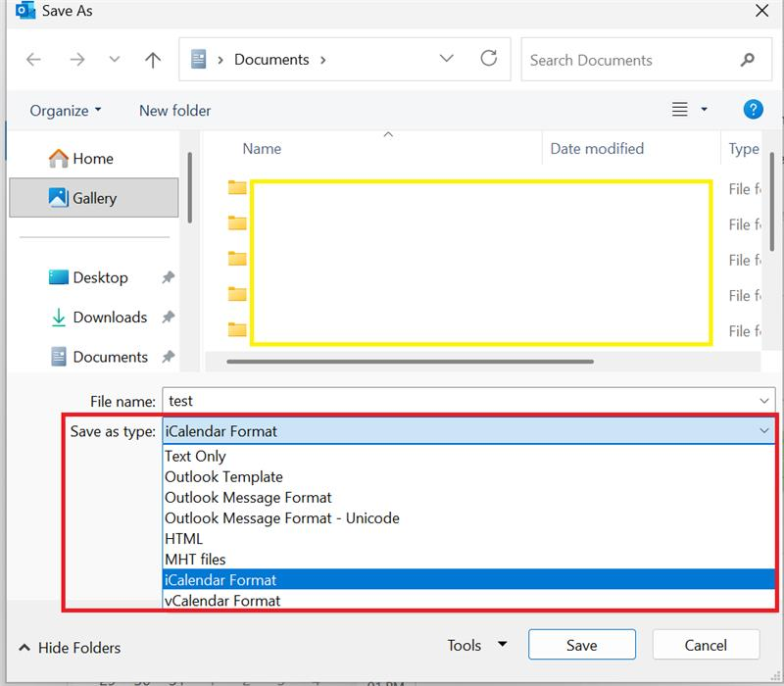This screenshot has width=784, height=686.
Task: Click Hide Folders toggle
Action: coord(70,648)
